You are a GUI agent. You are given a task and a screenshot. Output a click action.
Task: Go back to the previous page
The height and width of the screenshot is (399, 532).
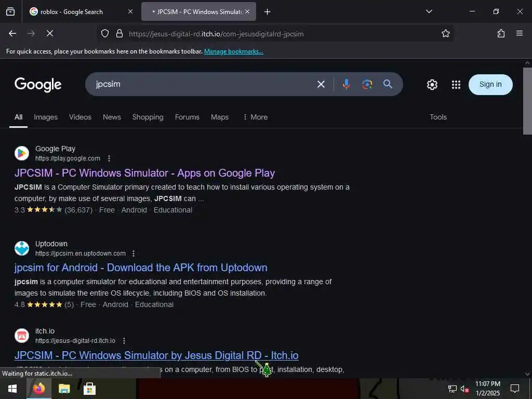click(12, 33)
